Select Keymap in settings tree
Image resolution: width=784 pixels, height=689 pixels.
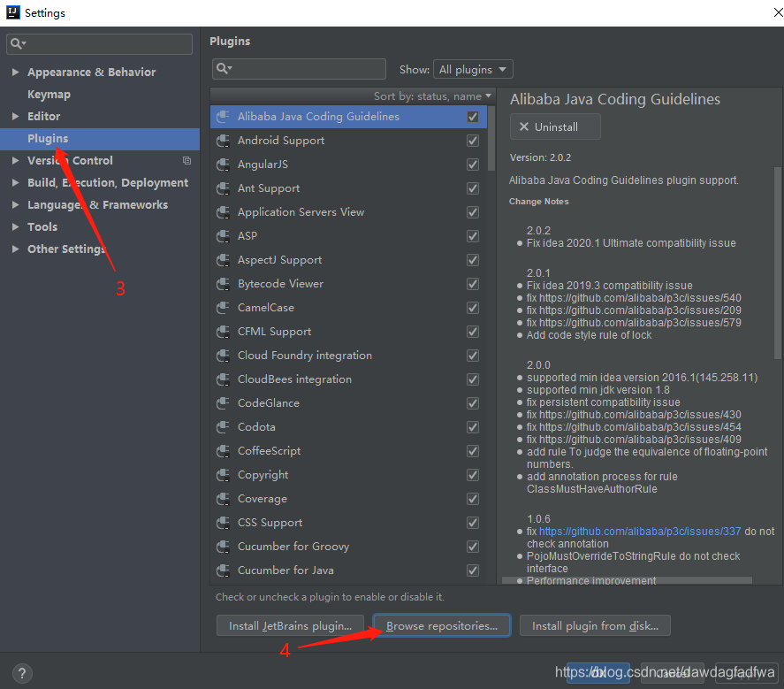coord(49,94)
